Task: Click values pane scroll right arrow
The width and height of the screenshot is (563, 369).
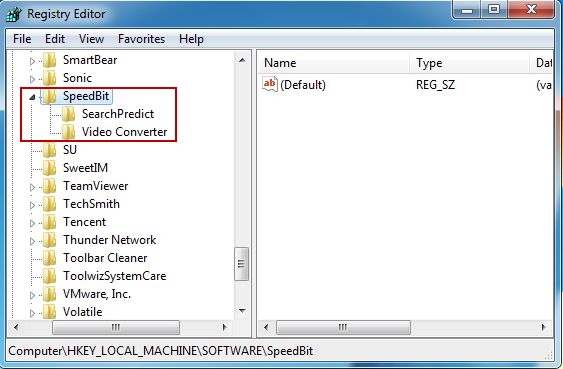Action: 544,327
